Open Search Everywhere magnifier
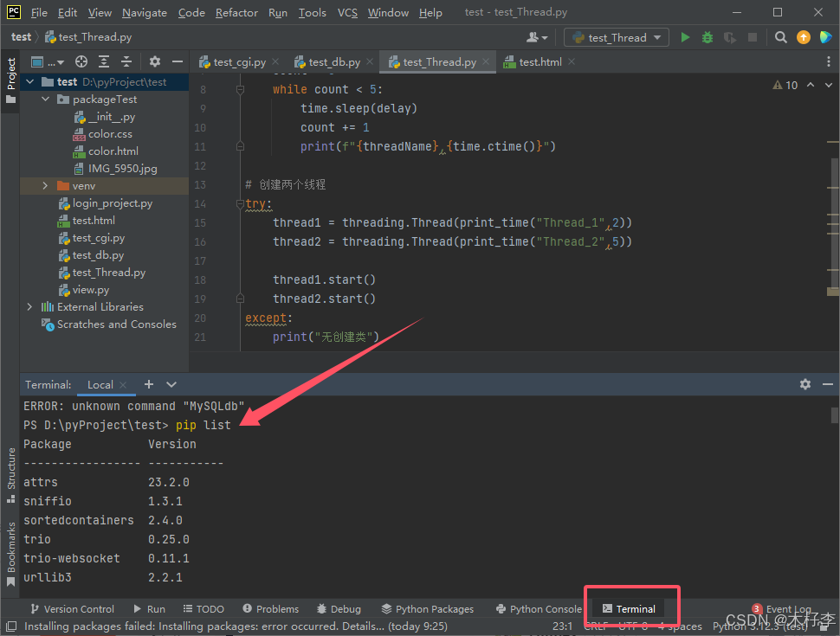The width and height of the screenshot is (840, 636). point(781,37)
